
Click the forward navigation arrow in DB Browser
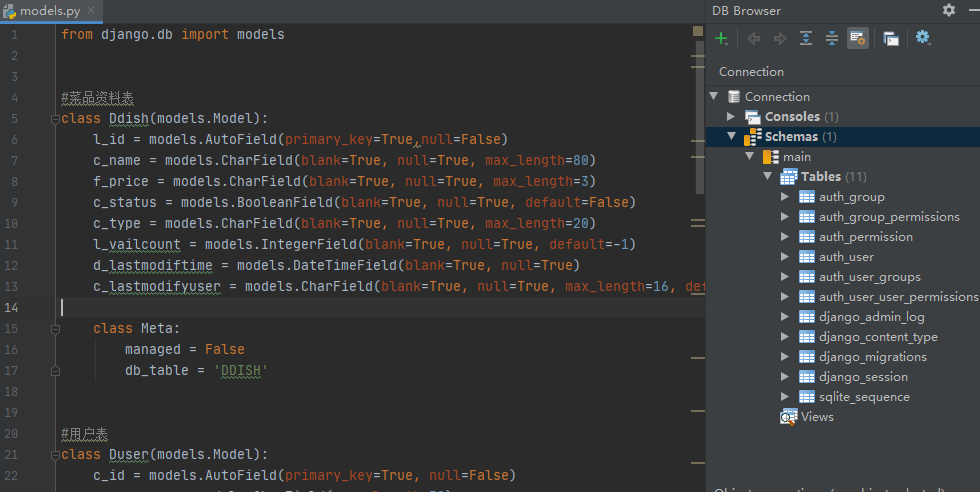[780, 39]
